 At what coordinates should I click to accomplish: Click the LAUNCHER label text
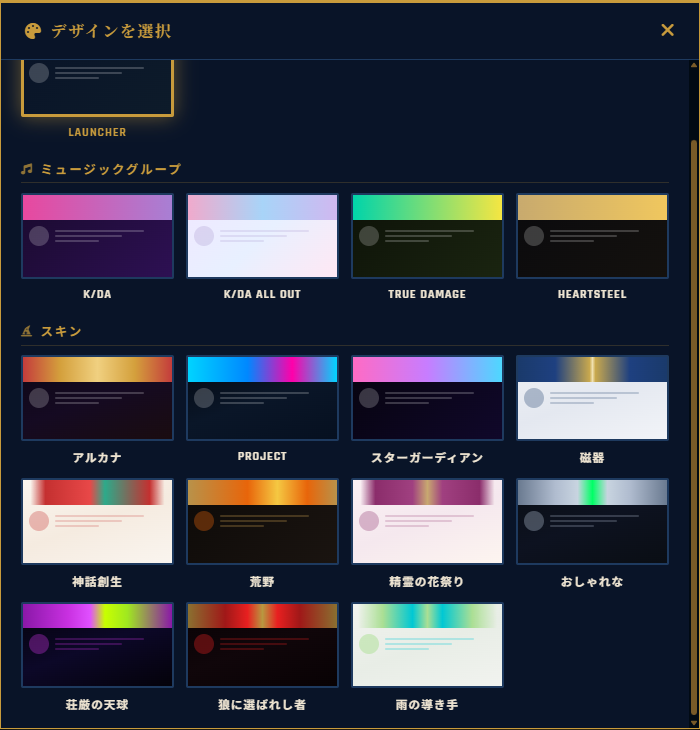tap(97, 132)
